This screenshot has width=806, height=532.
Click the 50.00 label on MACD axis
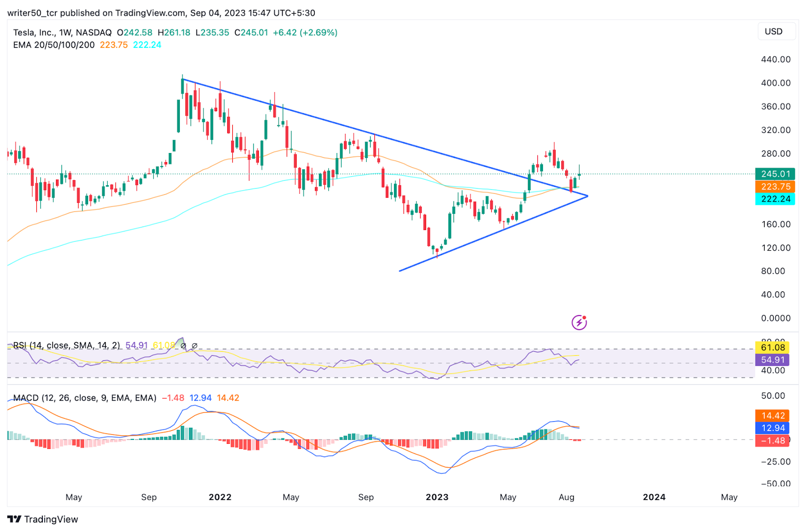(773, 396)
